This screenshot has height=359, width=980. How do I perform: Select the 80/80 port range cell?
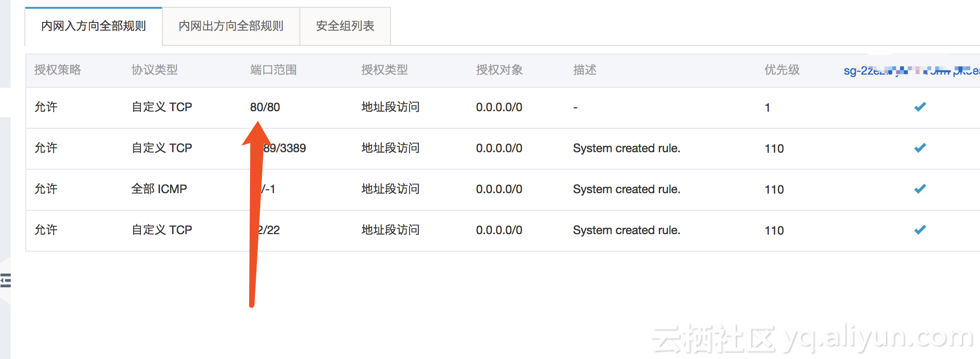click(x=265, y=107)
